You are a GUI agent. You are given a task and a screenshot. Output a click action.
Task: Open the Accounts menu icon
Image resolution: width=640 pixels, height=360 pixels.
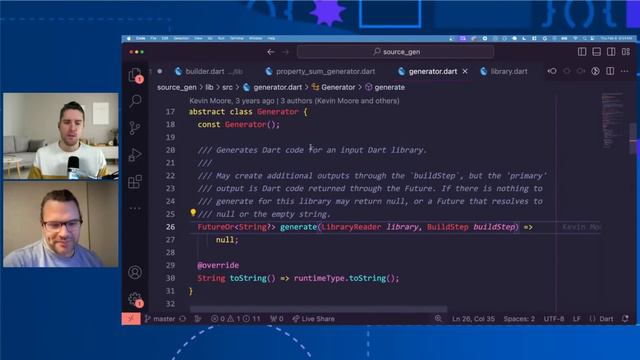point(135,272)
